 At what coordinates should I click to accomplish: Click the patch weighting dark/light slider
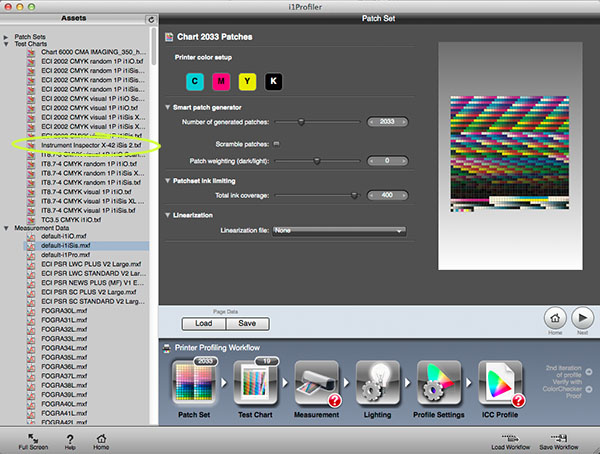coord(318,161)
